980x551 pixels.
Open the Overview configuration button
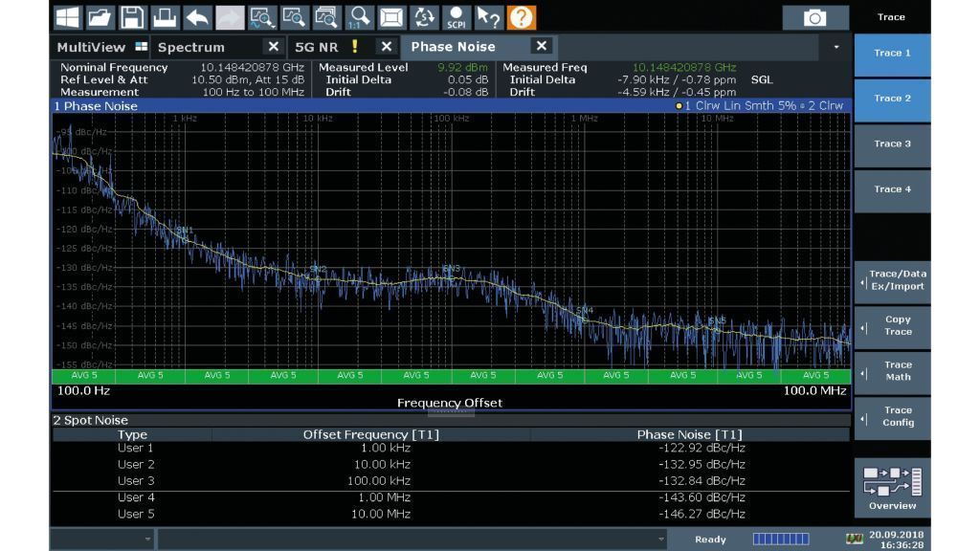(x=892, y=488)
